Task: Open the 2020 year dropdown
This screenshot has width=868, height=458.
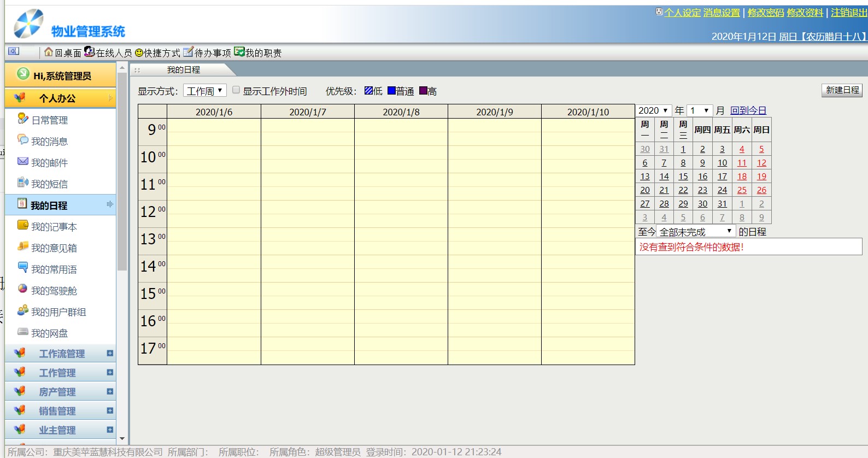Action: coord(653,110)
